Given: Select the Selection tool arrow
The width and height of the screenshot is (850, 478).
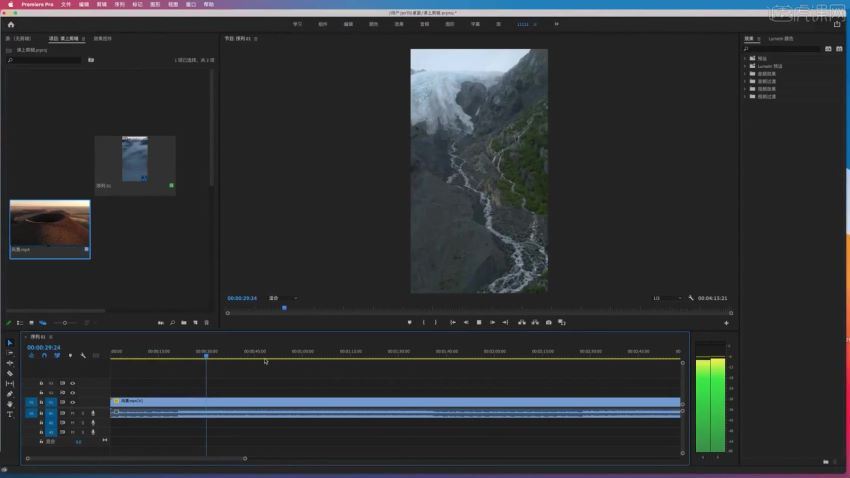Looking at the screenshot, I should pos(10,343).
